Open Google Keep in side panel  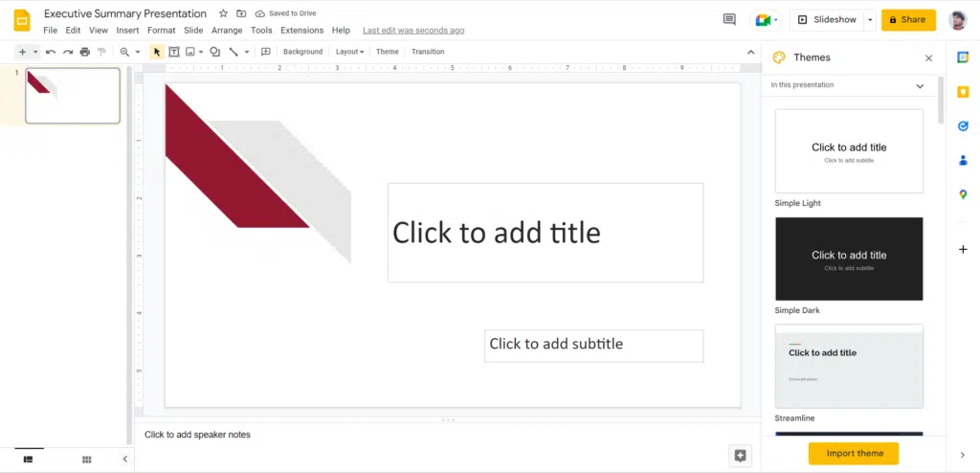point(963,91)
